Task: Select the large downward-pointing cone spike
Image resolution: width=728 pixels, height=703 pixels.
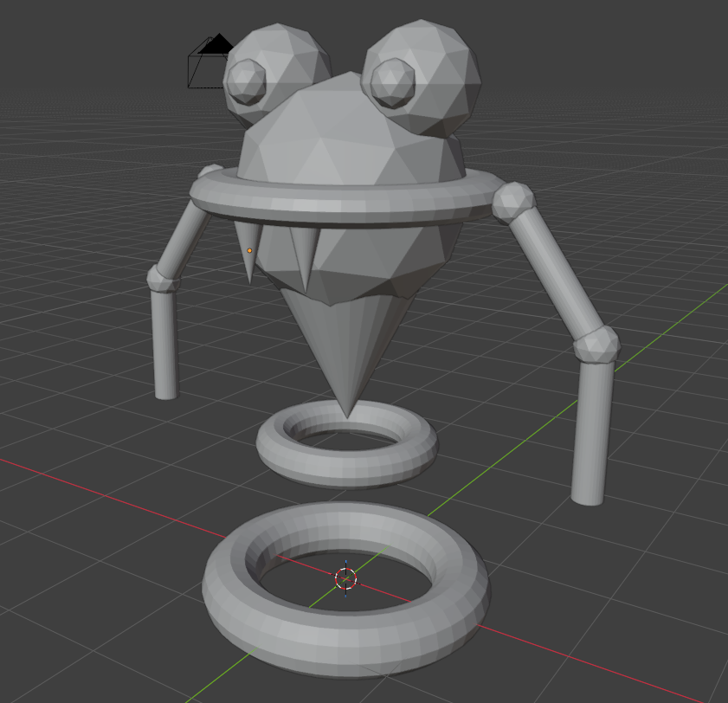Action: pyautogui.click(x=346, y=346)
